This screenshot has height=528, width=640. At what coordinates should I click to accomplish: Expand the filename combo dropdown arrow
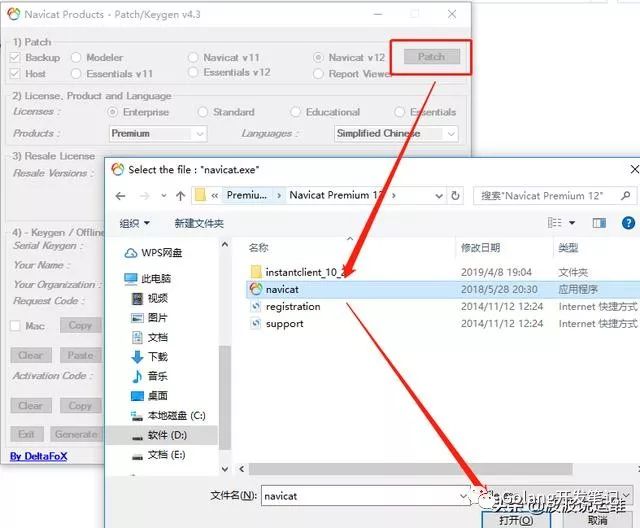pyautogui.click(x=463, y=496)
